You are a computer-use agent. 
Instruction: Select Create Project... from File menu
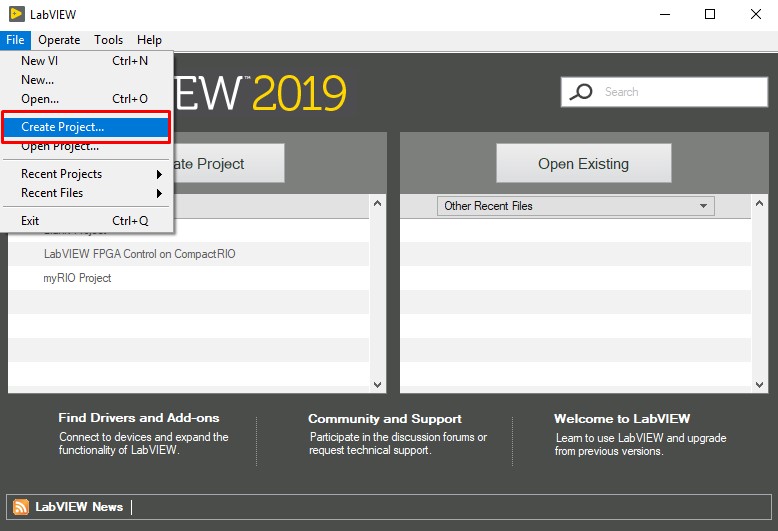click(x=62, y=127)
